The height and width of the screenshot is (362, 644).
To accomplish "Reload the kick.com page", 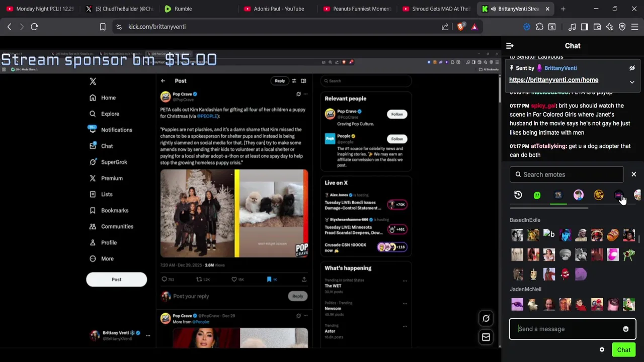I will pos(34,27).
